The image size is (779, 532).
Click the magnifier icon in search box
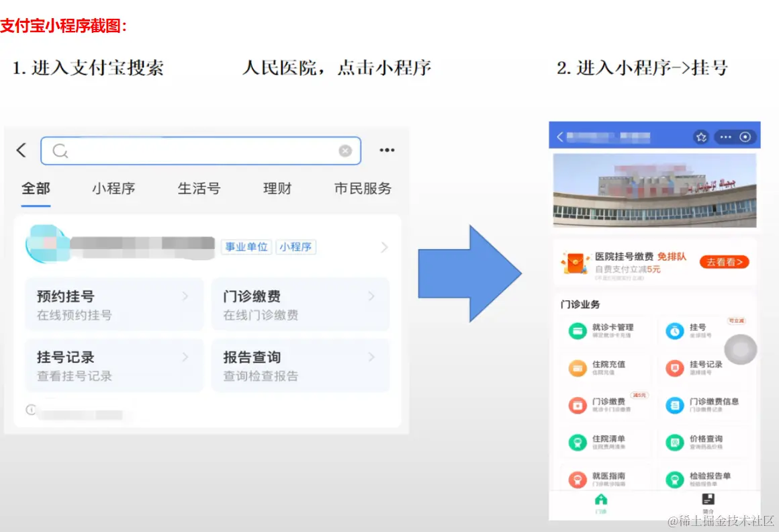point(60,151)
